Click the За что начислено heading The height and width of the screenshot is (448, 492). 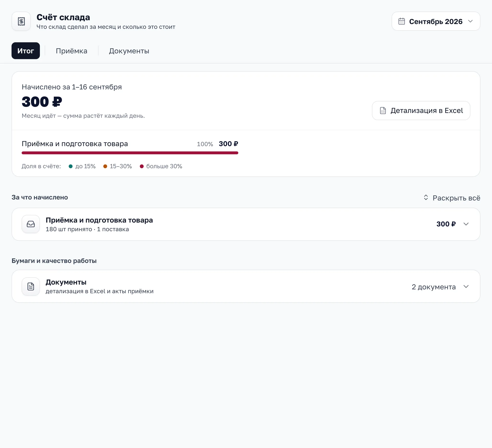click(40, 197)
